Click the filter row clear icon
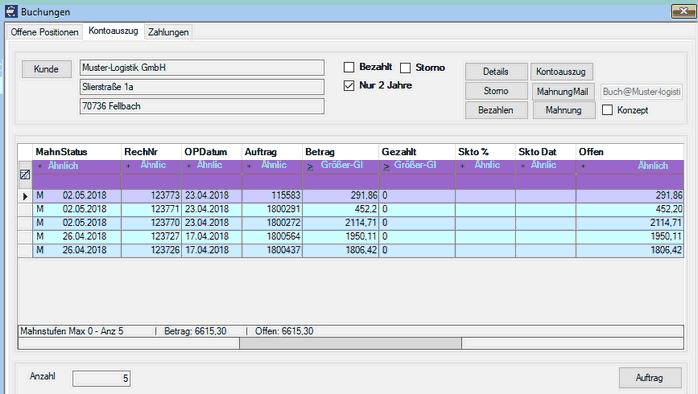 25,175
